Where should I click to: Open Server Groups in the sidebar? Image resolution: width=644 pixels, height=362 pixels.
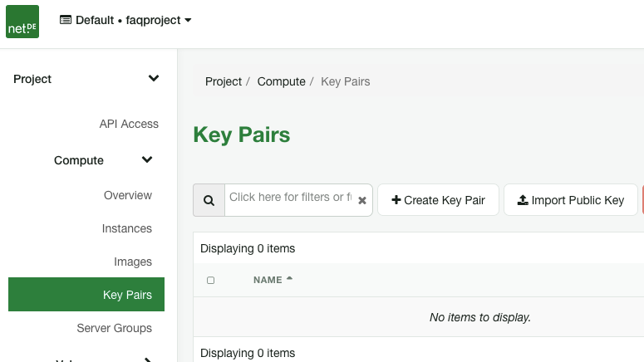(x=114, y=328)
